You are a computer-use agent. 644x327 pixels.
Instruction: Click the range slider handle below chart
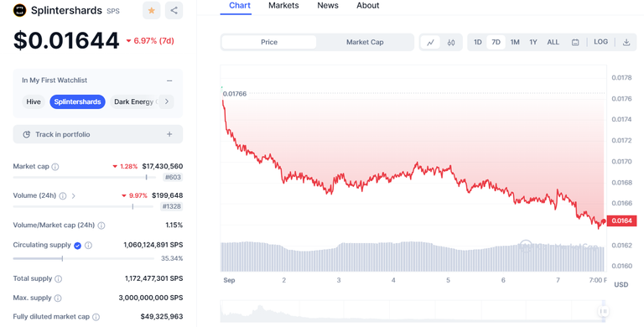click(x=603, y=311)
